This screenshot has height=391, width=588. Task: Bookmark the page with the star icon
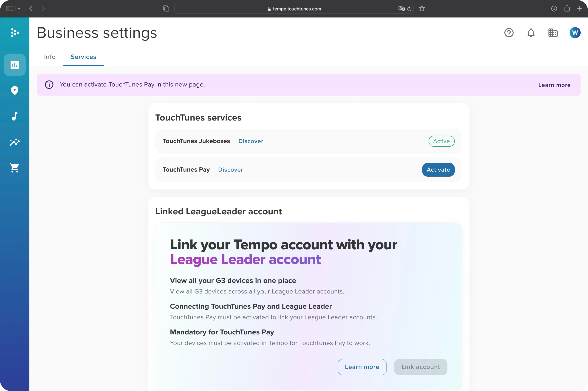click(422, 9)
